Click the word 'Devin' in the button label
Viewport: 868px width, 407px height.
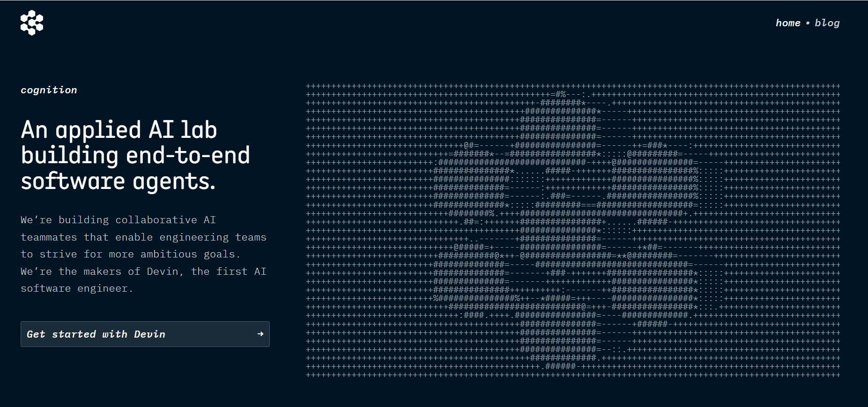coord(149,334)
